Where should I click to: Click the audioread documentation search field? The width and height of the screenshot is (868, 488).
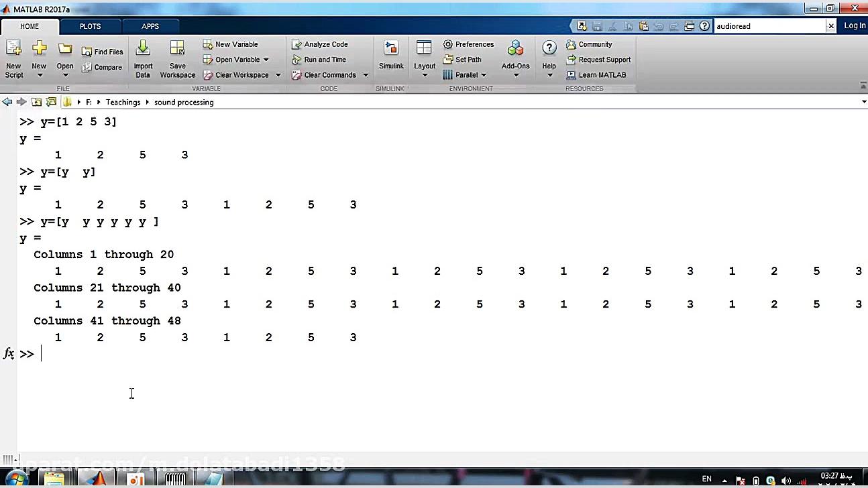pyautogui.click(x=769, y=26)
